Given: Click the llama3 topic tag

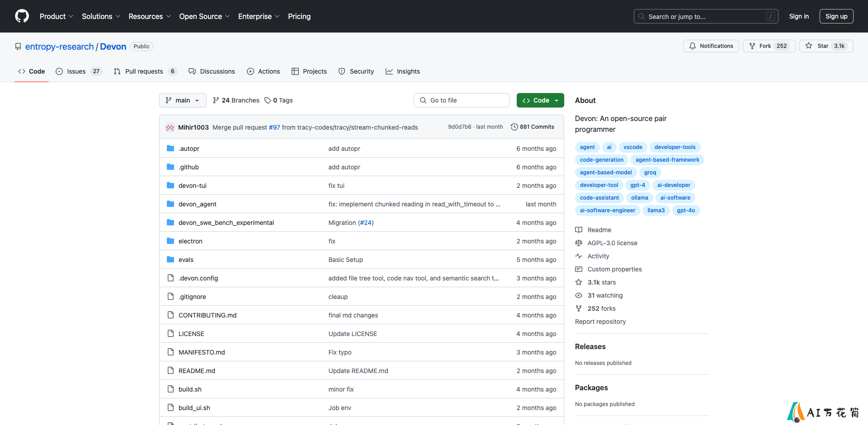Looking at the screenshot, I should 656,210.
